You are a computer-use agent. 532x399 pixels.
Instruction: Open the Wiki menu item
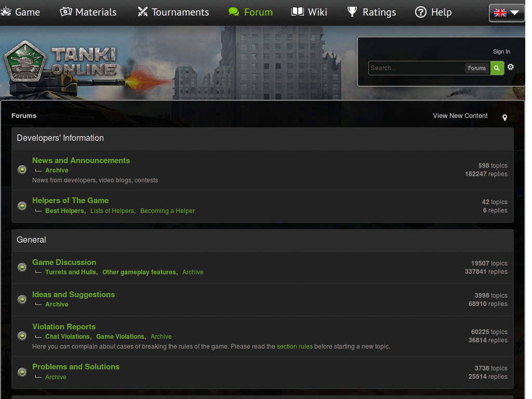tap(317, 12)
